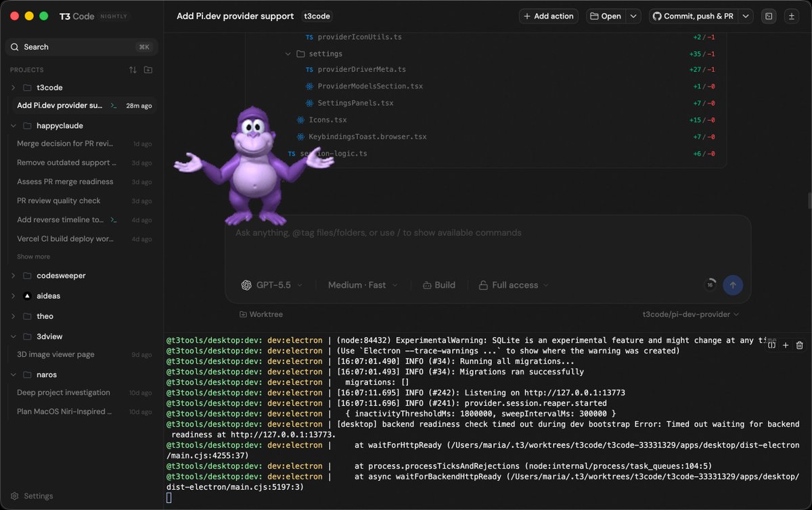Toggle the Build mode button
Screen dimensions: 812x510
439,285
